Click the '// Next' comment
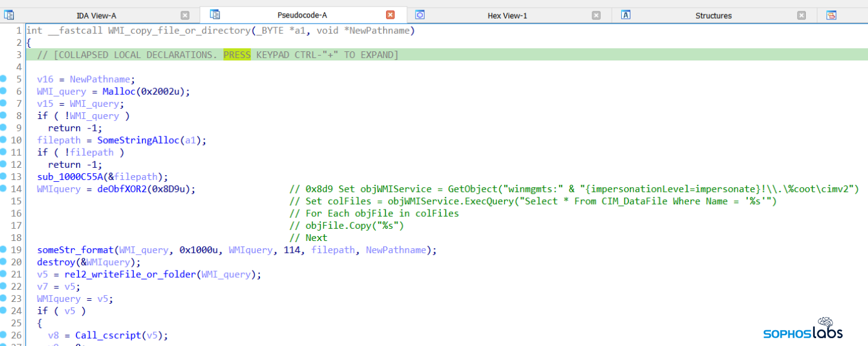The image size is (868, 346). click(308, 238)
